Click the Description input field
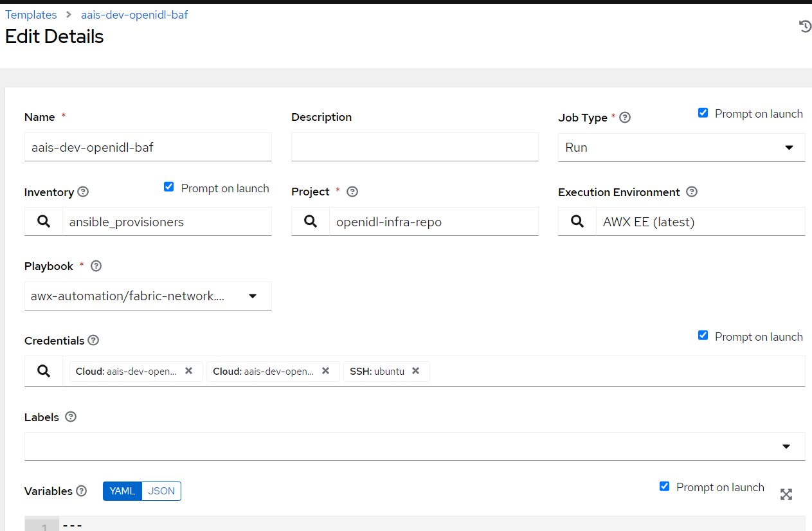 (415, 147)
